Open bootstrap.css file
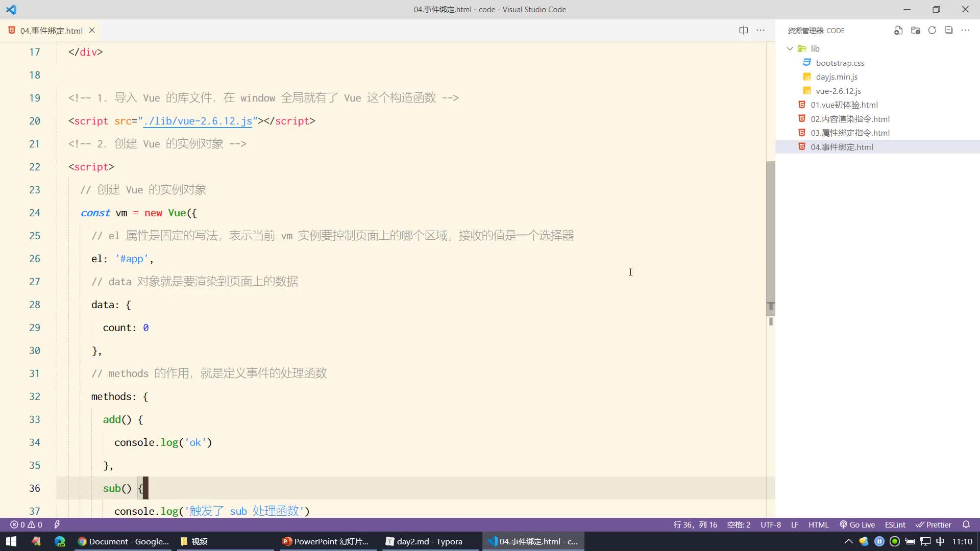Image resolution: width=980 pixels, height=551 pixels. coord(840,63)
